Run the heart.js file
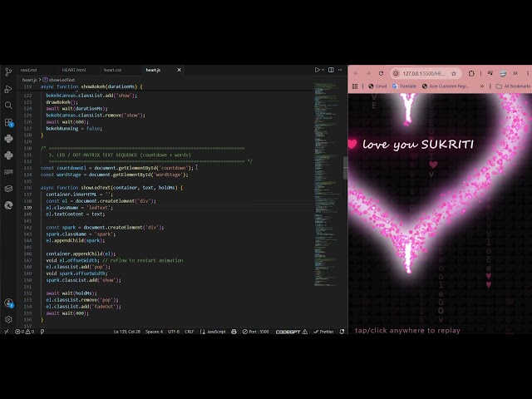Viewport: 532px width, 399px height. pos(317,70)
